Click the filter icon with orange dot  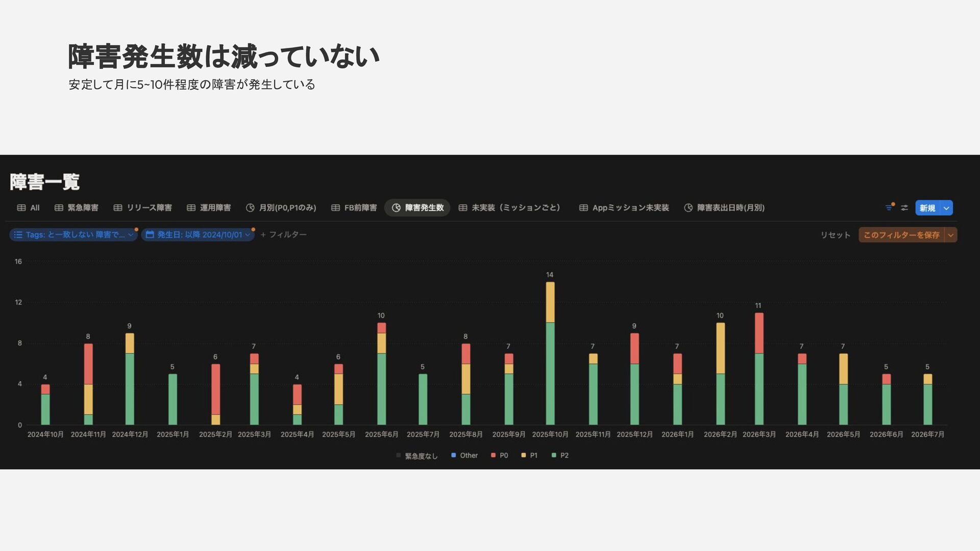click(x=889, y=208)
